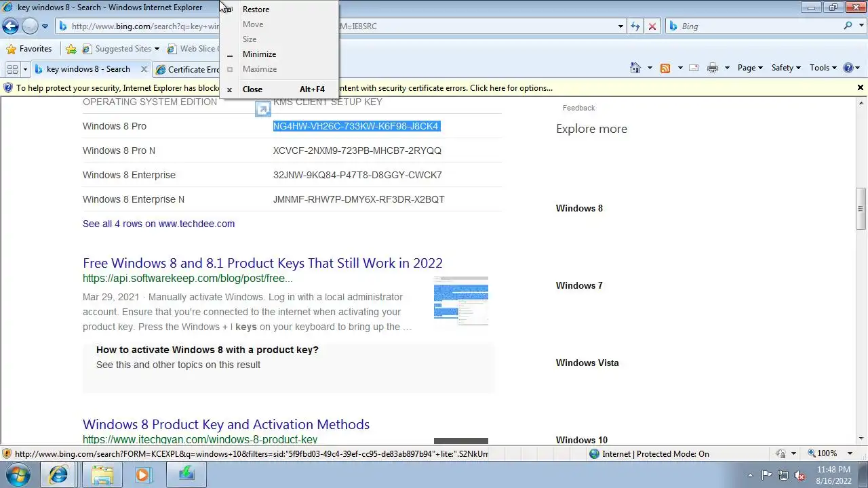Open 'How to activate Windows 8 with a product key?'

pos(207,350)
